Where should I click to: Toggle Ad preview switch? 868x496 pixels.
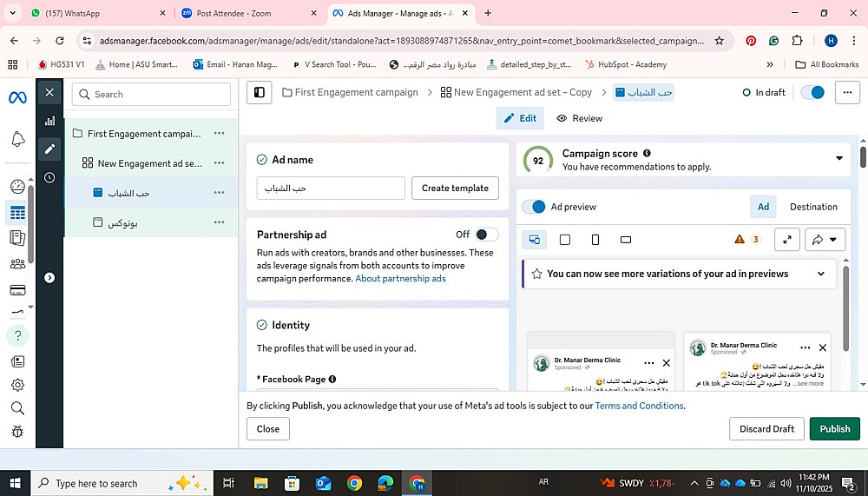click(534, 207)
